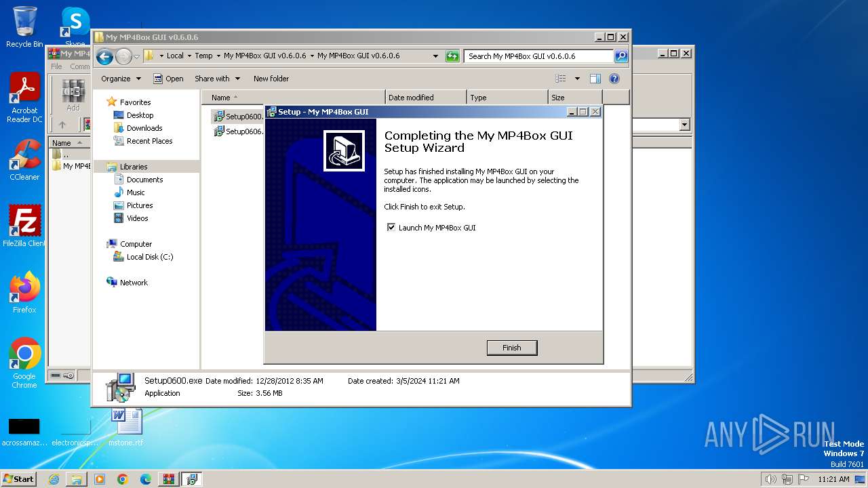Open the Organize menu
Image resolution: width=868 pixels, height=488 pixels.
121,79
